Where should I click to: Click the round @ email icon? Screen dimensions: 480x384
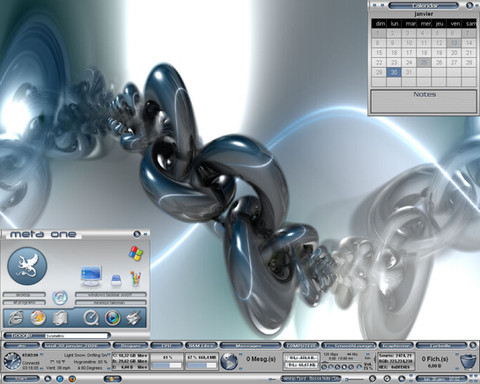(x=60, y=298)
